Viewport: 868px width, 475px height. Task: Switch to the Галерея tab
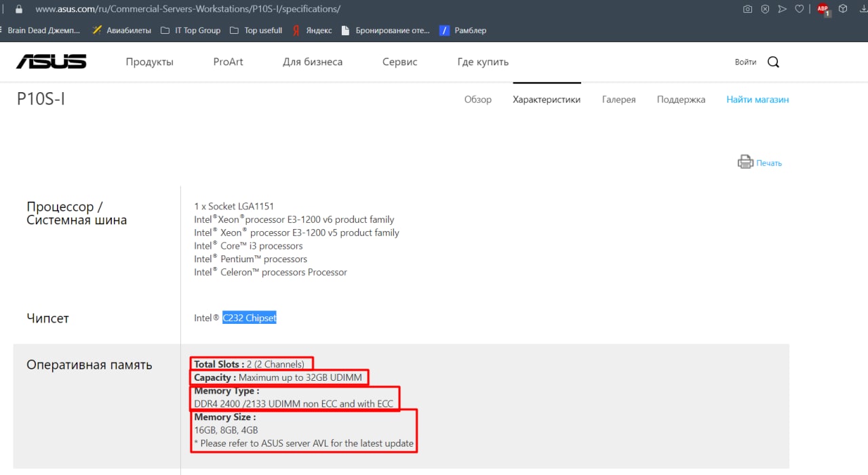click(619, 100)
